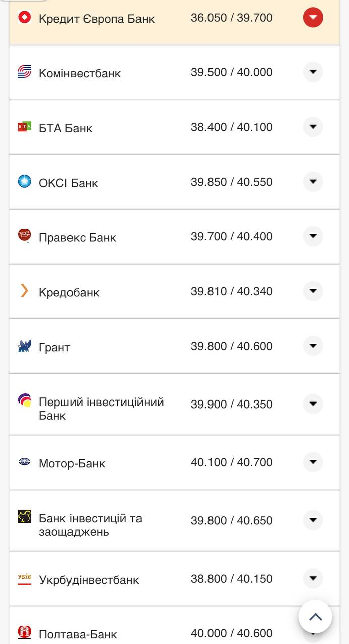Click the Комінвестбанк logo icon
This screenshot has width=349, height=644.
click(24, 72)
